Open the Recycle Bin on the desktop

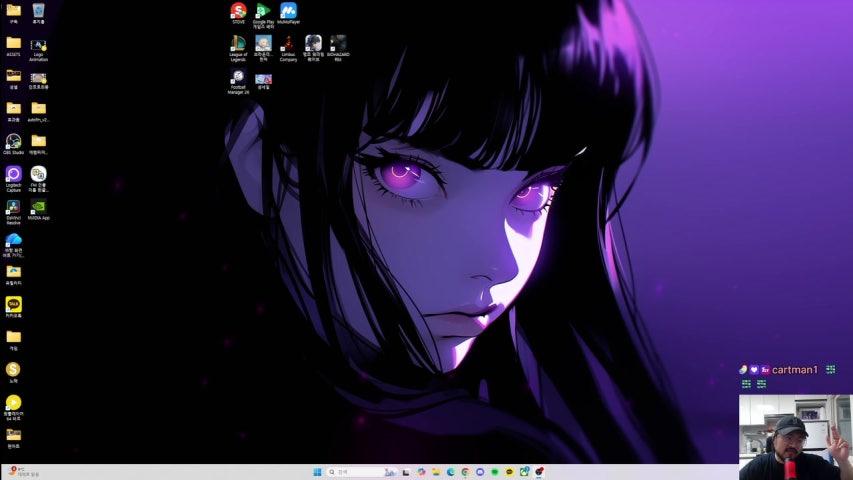38,11
